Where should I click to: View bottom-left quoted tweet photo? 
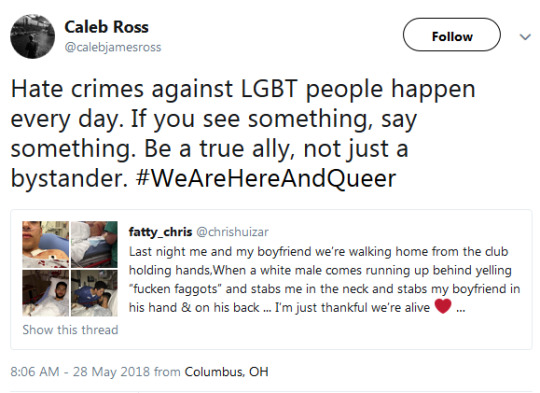45,293
